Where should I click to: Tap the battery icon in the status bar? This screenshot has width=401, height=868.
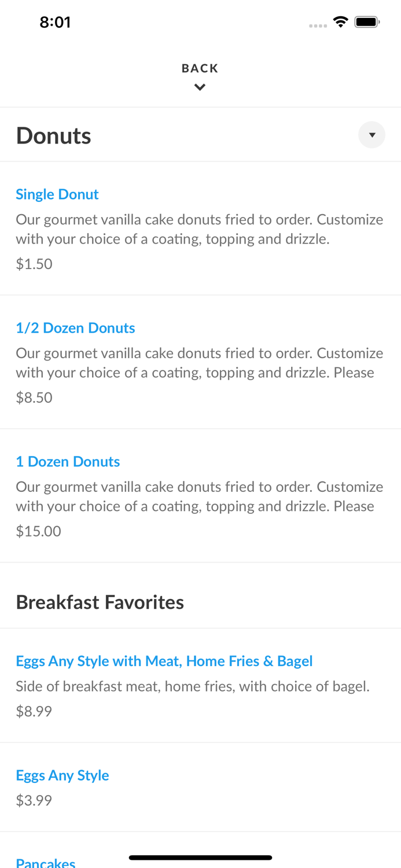[x=367, y=21]
